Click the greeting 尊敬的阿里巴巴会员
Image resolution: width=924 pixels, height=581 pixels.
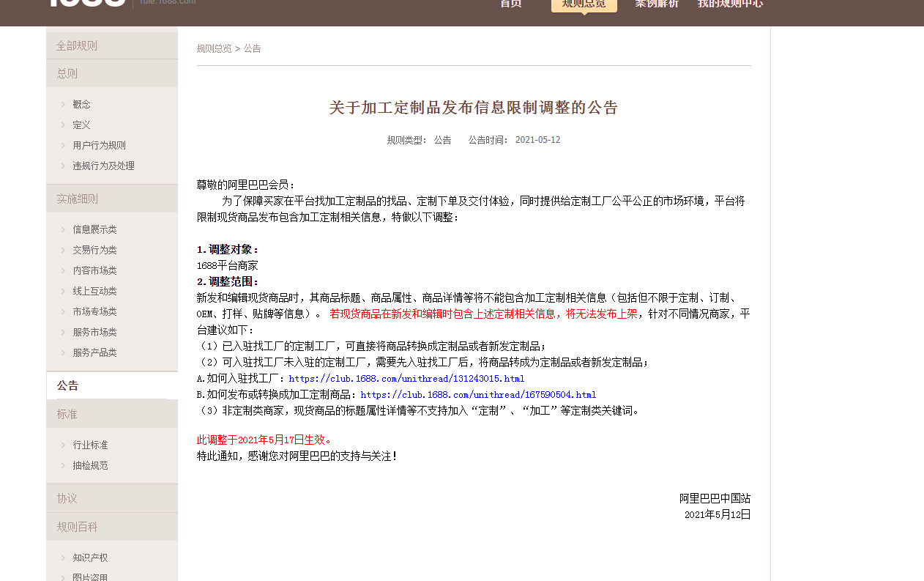tap(246, 185)
